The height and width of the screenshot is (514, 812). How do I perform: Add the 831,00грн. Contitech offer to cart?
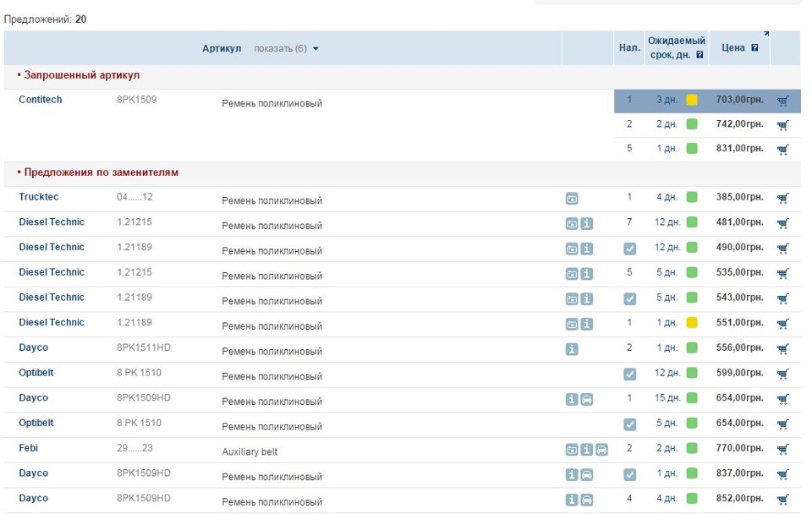tap(782, 150)
